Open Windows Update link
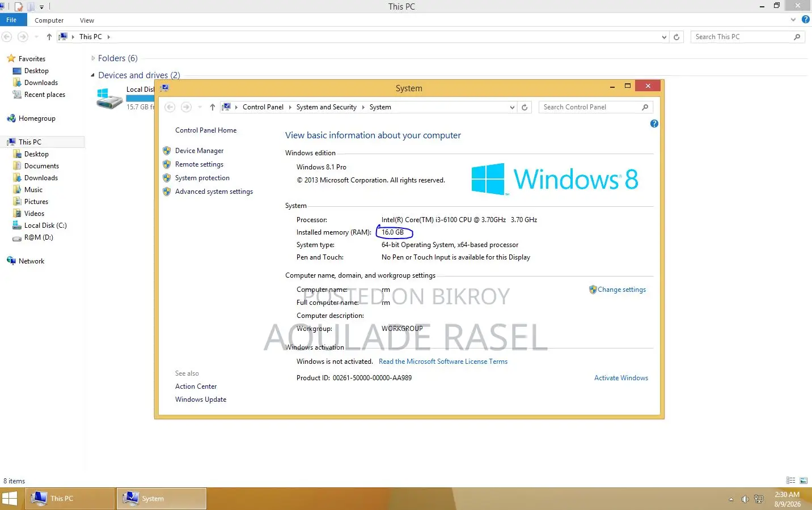Image resolution: width=812 pixels, height=510 pixels. (201, 399)
